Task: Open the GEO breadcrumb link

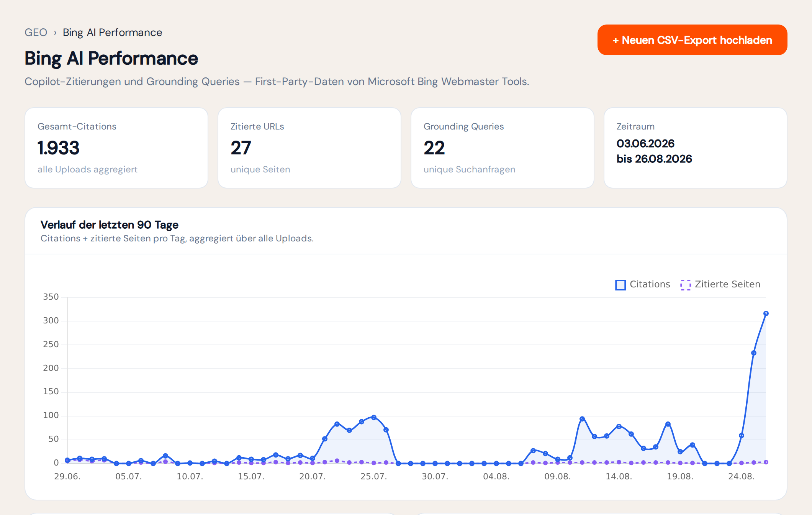Action: (x=36, y=33)
